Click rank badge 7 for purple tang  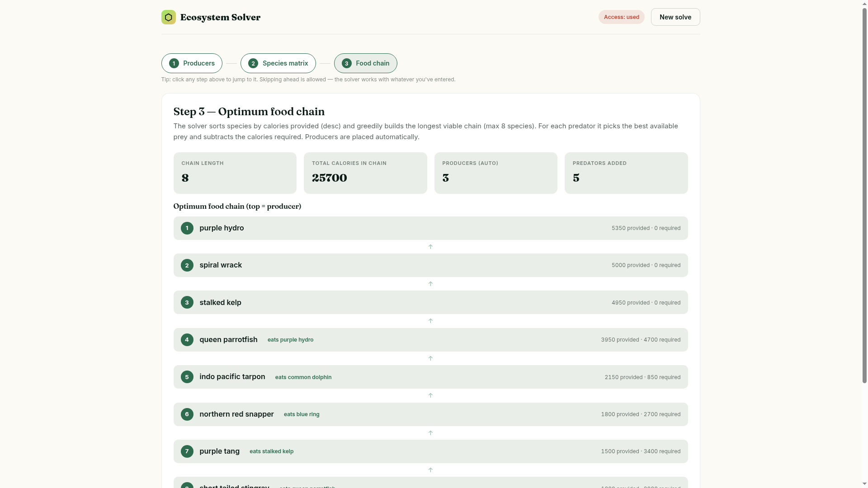[187, 451]
